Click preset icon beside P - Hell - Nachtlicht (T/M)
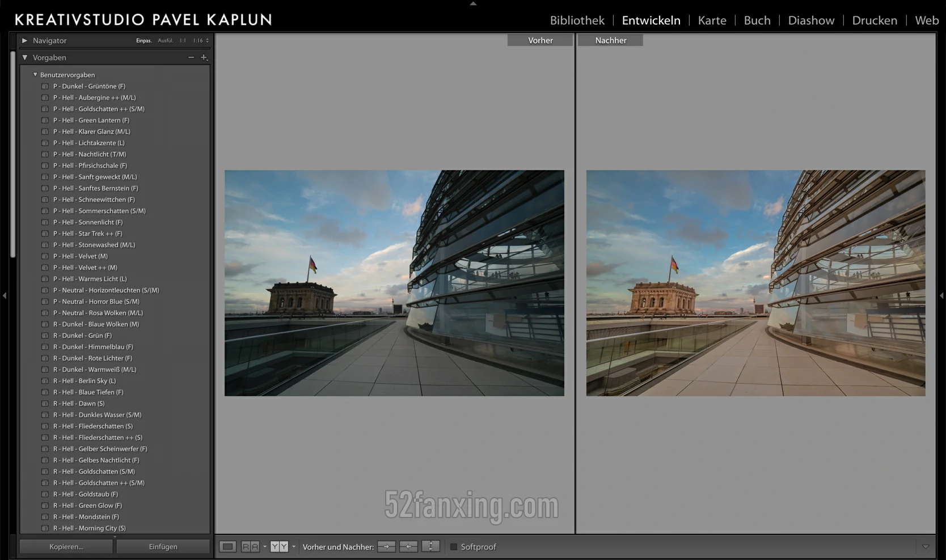Viewport: 946px width, 560px height. pyautogui.click(x=45, y=154)
